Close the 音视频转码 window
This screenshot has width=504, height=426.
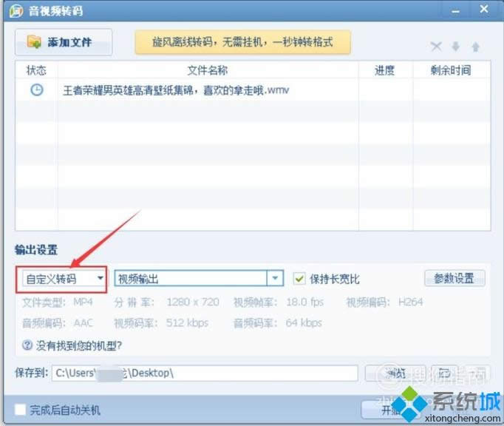point(484,10)
